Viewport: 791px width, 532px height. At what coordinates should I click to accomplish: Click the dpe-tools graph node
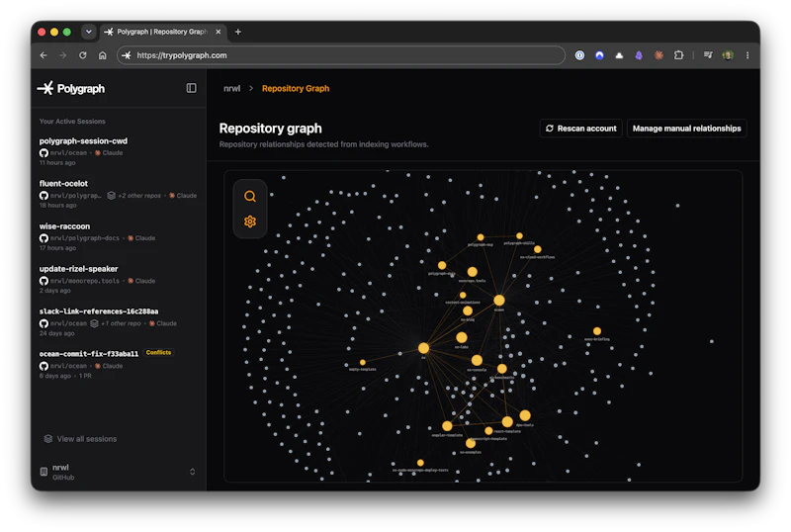tap(525, 415)
